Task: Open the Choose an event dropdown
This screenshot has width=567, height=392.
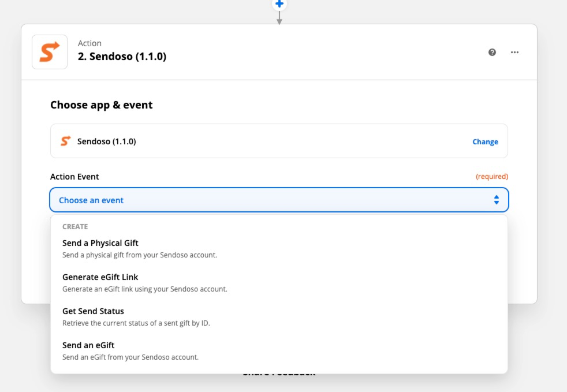Action: [x=279, y=200]
